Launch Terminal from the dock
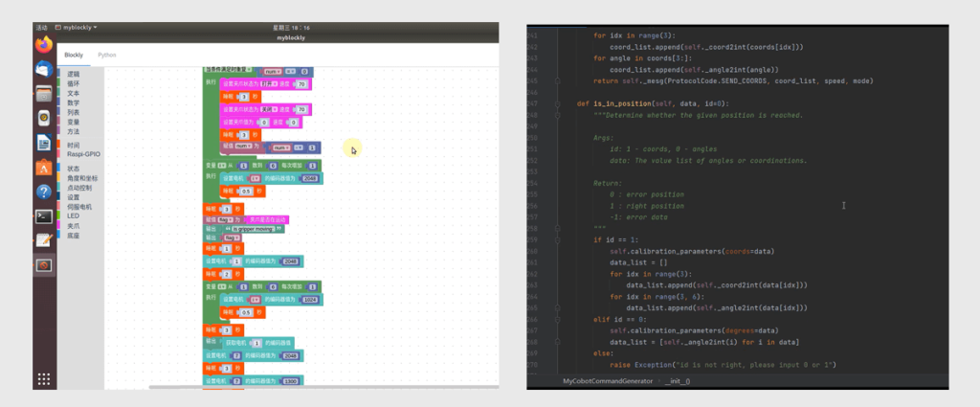 (x=43, y=215)
